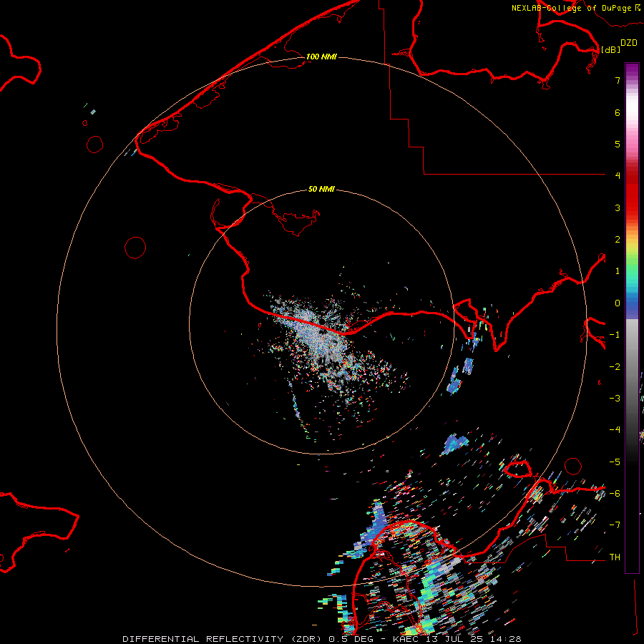The width and height of the screenshot is (644, 644).
Task: Pick the 0 dB scale label
Action: [x=618, y=303]
